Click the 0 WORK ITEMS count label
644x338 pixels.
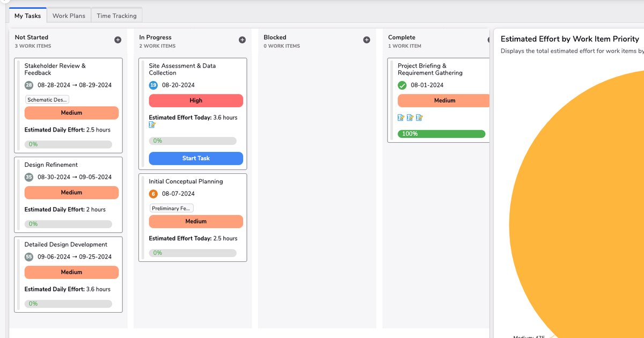tap(282, 46)
